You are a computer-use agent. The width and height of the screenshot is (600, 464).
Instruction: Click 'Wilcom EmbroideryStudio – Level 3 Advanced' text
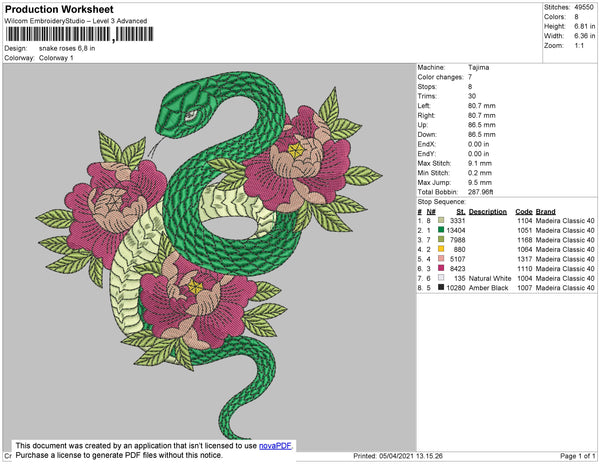click(76, 21)
